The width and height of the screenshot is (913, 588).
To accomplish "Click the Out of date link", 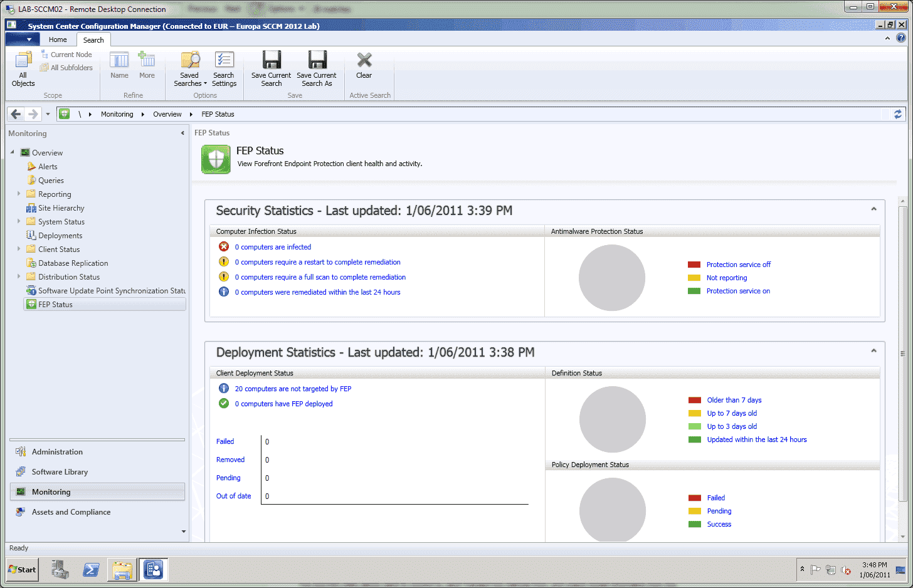I will click(x=233, y=496).
